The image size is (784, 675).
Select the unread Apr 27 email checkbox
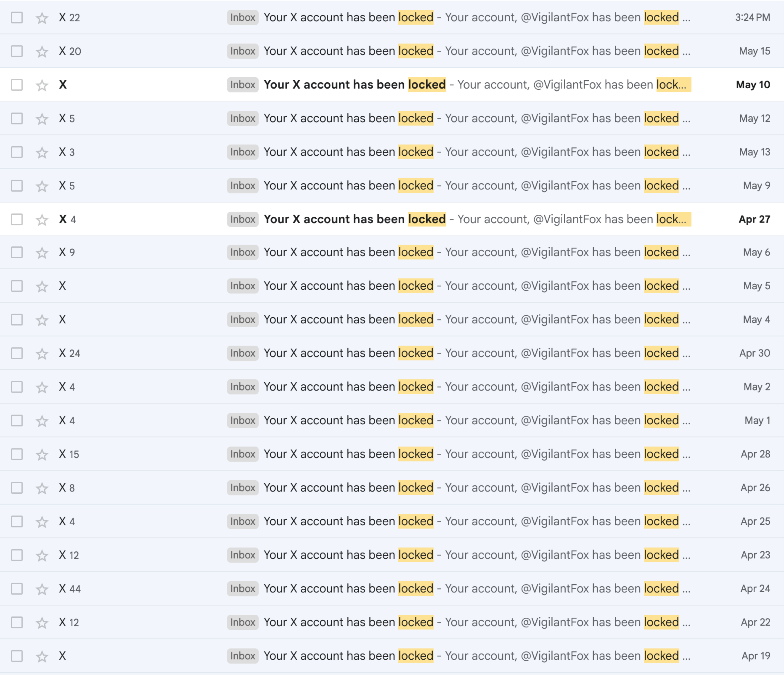coord(17,219)
